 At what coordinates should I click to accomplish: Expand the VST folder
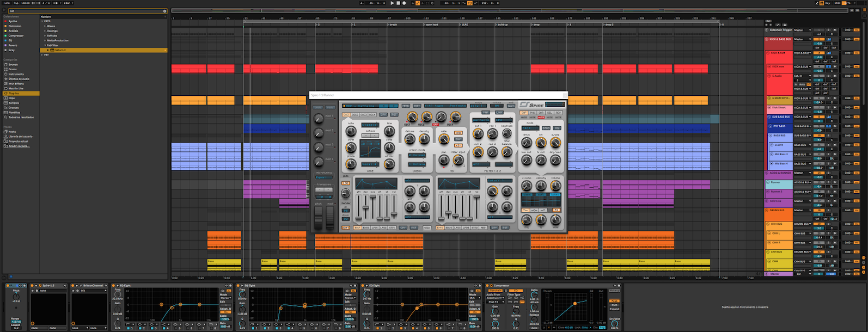click(x=42, y=55)
